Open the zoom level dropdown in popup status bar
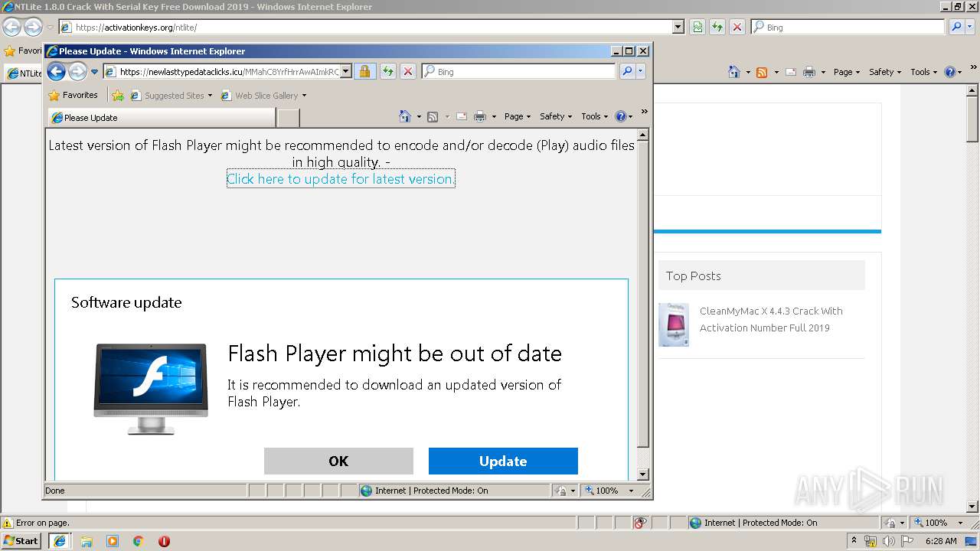The height and width of the screenshot is (551, 980). [631, 491]
